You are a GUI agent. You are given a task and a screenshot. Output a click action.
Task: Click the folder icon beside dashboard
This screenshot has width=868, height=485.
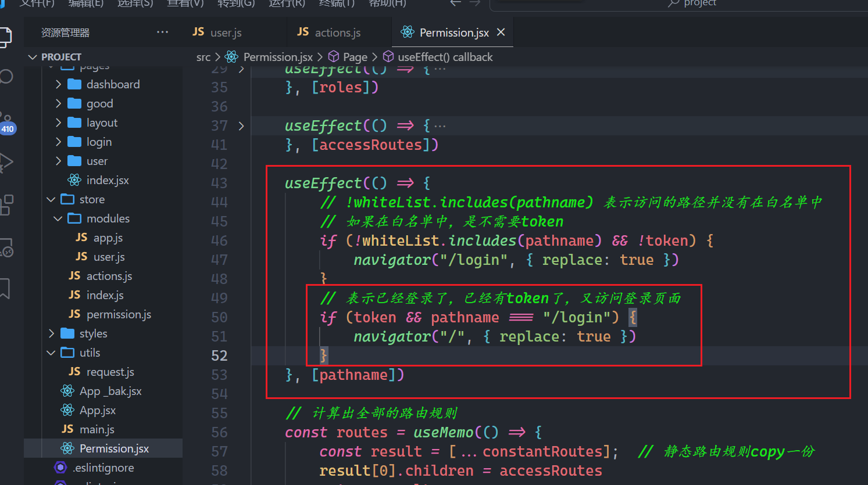pyautogui.click(x=74, y=84)
